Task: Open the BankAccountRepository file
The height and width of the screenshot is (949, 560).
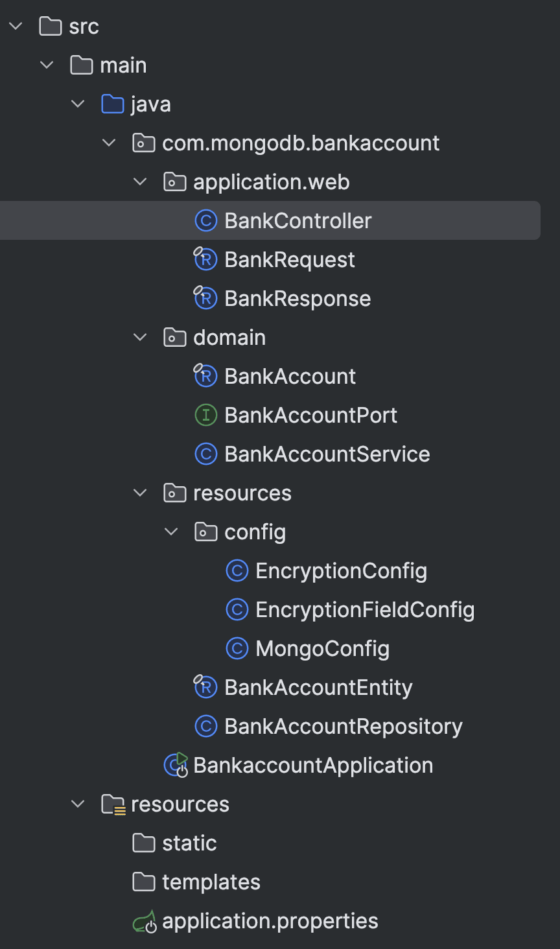Action: point(343,727)
